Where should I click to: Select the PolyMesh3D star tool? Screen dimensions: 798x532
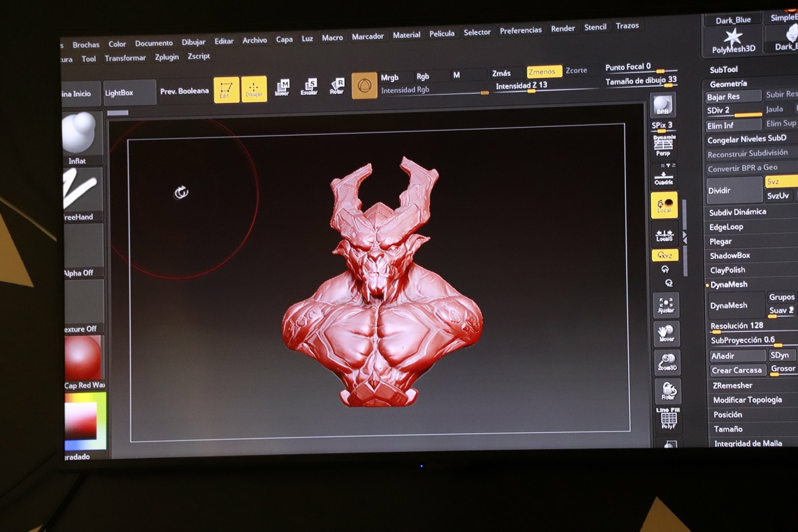pyautogui.click(x=733, y=40)
